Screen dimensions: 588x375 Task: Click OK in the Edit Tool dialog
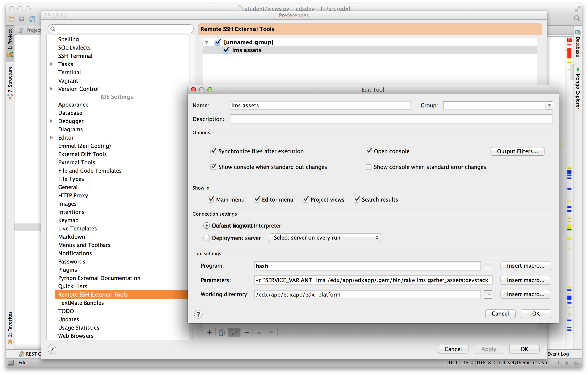pos(536,313)
